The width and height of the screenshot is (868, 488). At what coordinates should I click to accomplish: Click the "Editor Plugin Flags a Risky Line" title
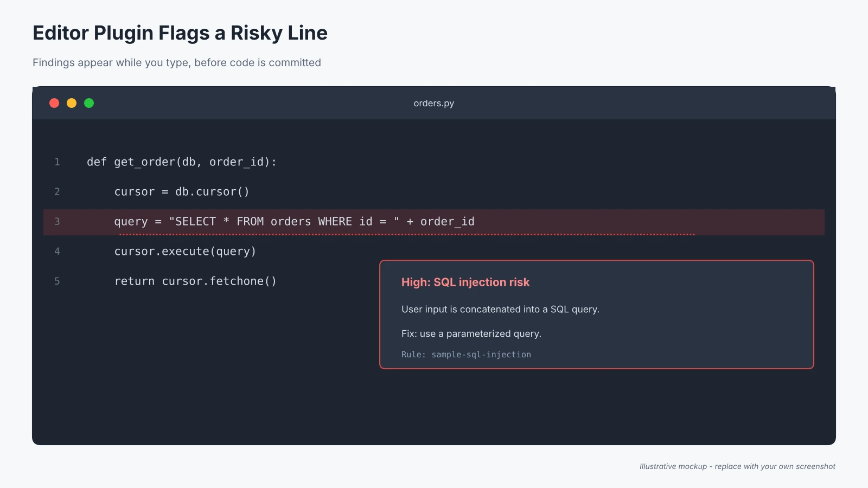pyautogui.click(x=180, y=33)
